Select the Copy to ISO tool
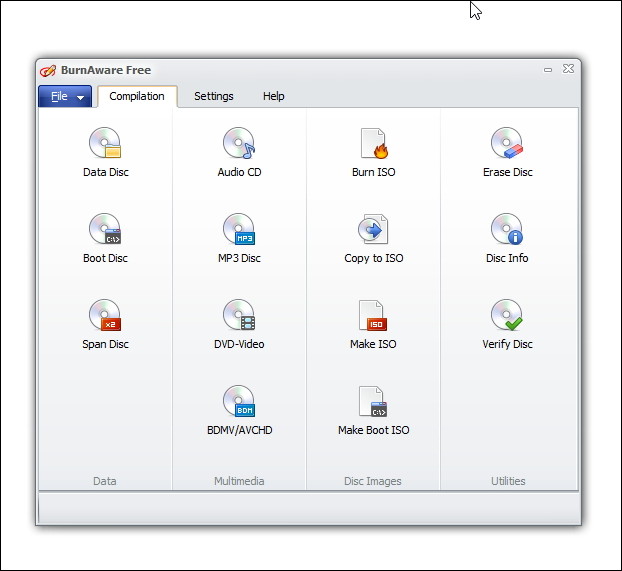The width and height of the screenshot is (622, 571). coord(373,238)
